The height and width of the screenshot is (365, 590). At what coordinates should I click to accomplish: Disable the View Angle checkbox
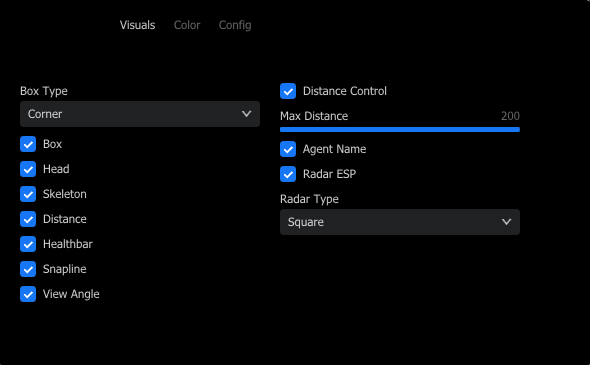(28, 294)
